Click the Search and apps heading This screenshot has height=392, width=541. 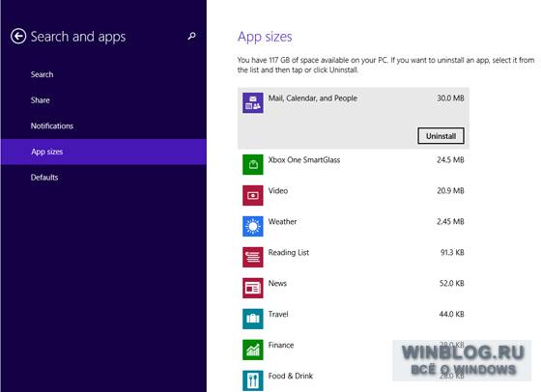click(78, 37)
